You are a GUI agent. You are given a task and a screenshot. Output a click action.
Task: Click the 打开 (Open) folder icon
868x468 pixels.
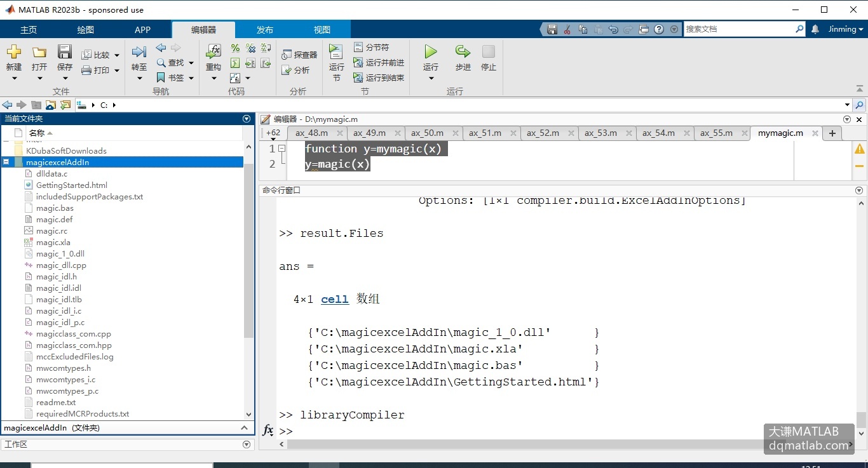tap(39, 52)
